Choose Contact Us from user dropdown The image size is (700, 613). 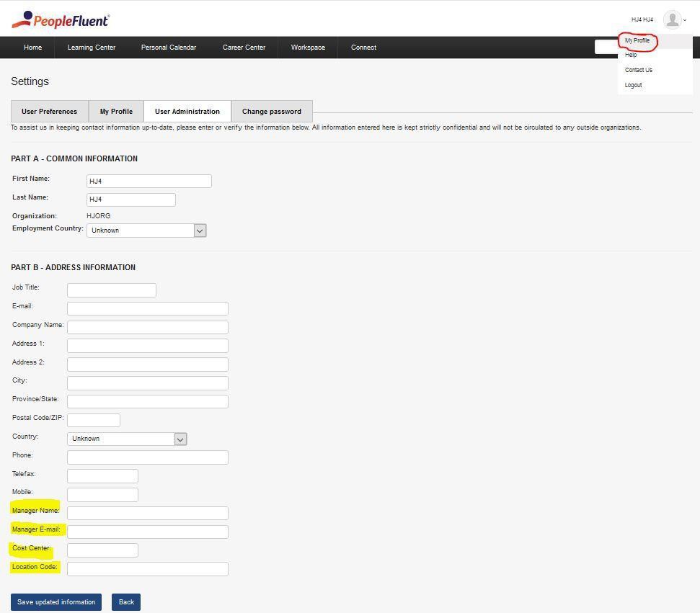(639, 70)
